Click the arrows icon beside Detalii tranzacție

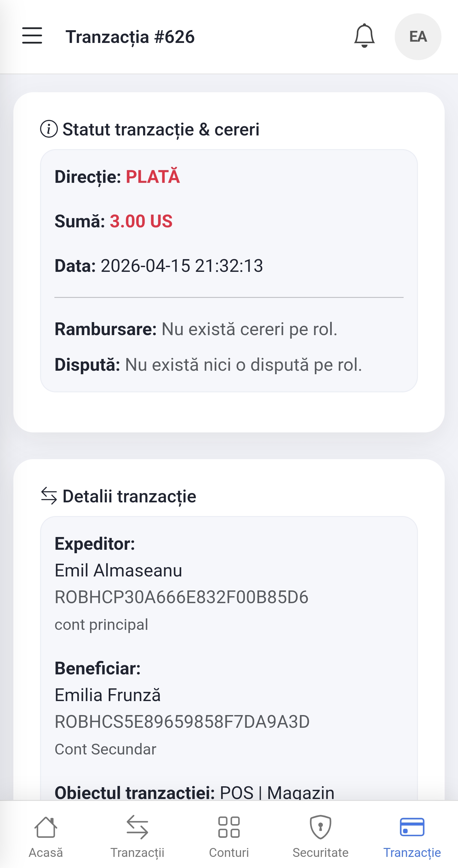click(x=49, y=496)
